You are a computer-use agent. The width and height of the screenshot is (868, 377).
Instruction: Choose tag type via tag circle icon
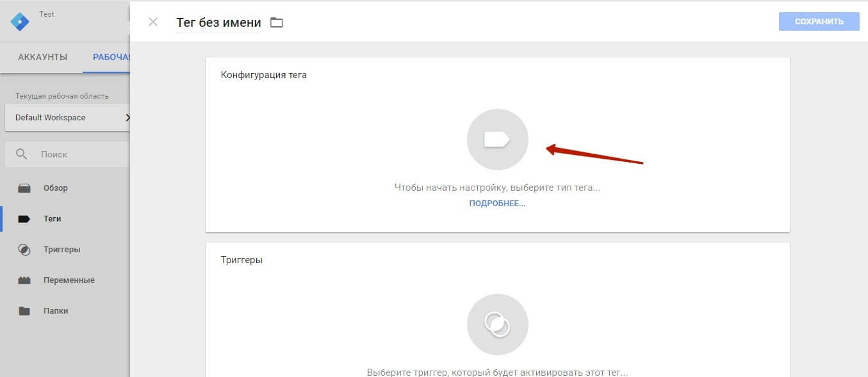point(497,140)
